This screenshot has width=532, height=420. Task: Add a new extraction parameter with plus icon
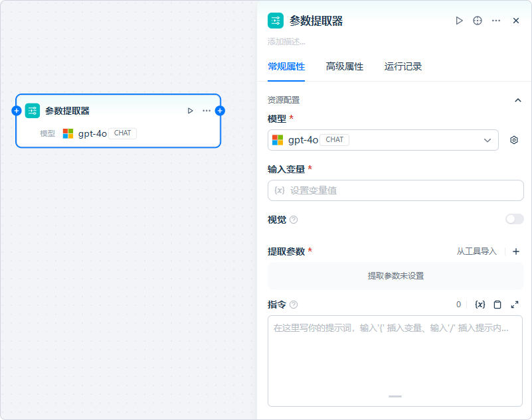point(516,251)
